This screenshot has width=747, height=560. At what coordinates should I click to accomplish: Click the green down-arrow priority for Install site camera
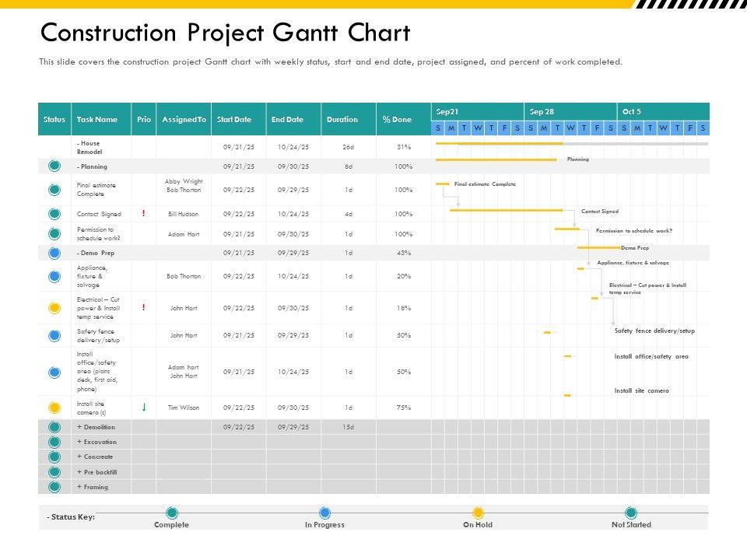(x=144, y=407)
